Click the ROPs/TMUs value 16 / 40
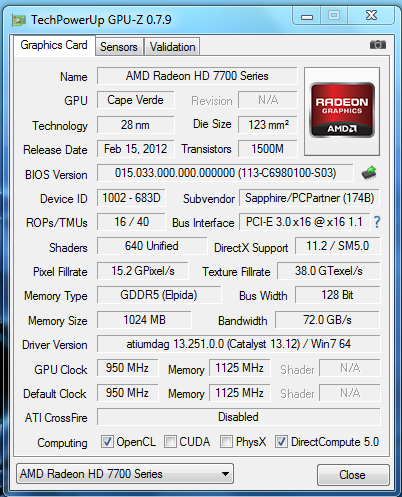Viewport: 402px width, 497px height. point(131,222)
